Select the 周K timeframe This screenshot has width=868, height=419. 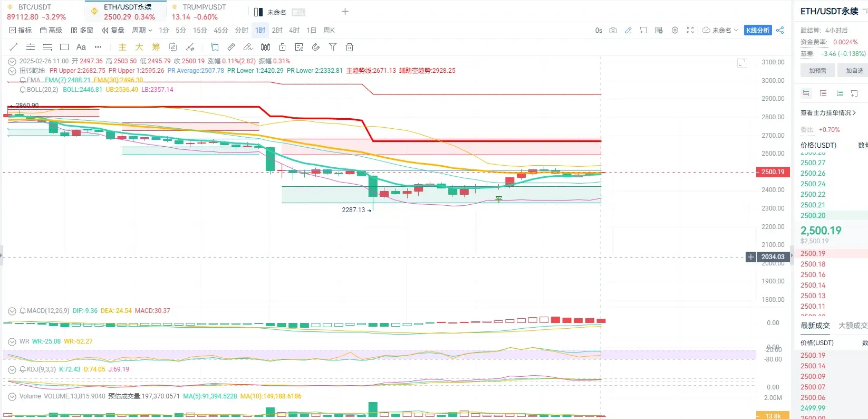(x=329, y=30)
